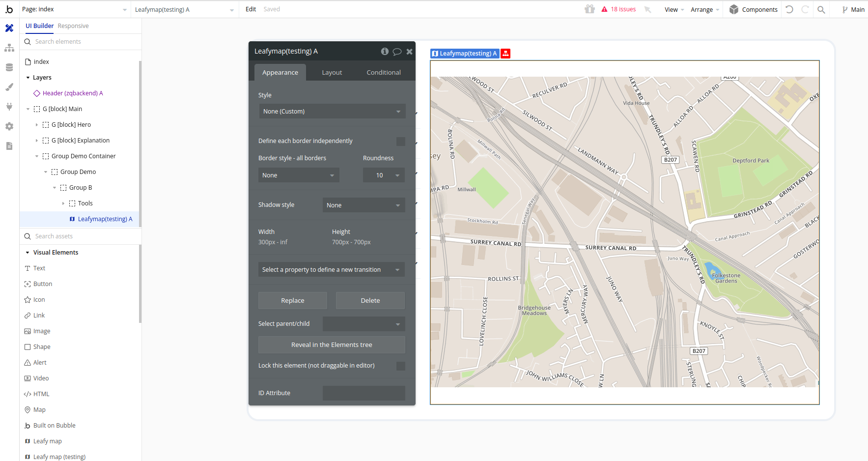Open the Roundness 10 dropdown
This screenshot has width=868, height=461.
click(384, 175)
